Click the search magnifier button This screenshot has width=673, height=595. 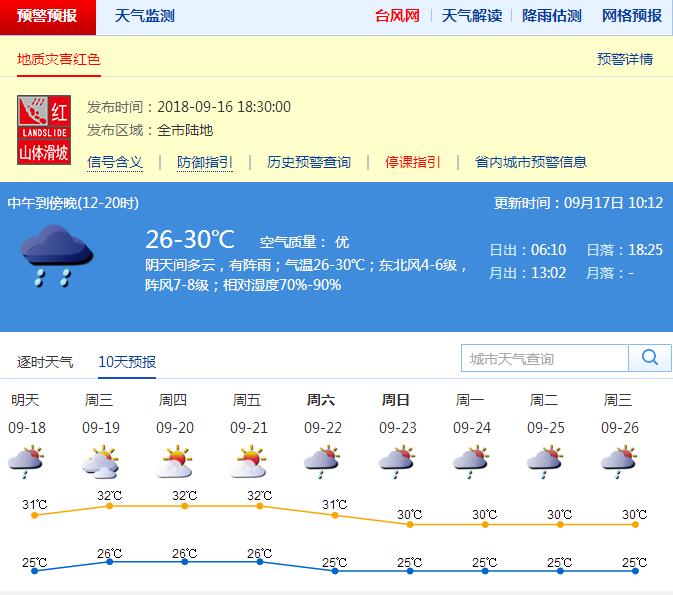(x=650, y=358)
